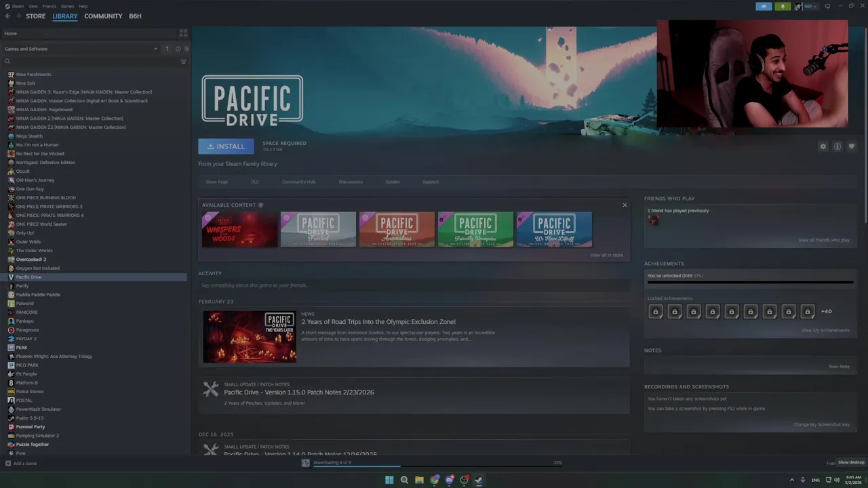Click the blue INSTALL button
Screen dimensions: 868x488
[x=226, y=146]
